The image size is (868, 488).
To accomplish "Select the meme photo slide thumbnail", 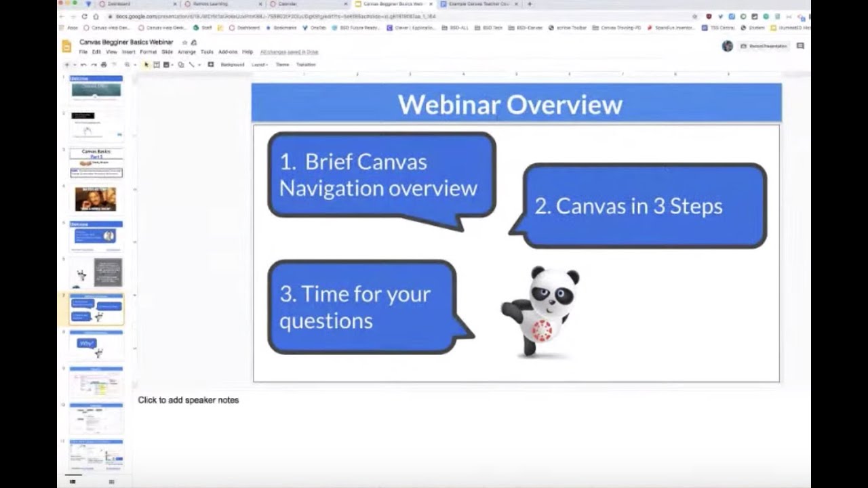I will click(96, 199).
